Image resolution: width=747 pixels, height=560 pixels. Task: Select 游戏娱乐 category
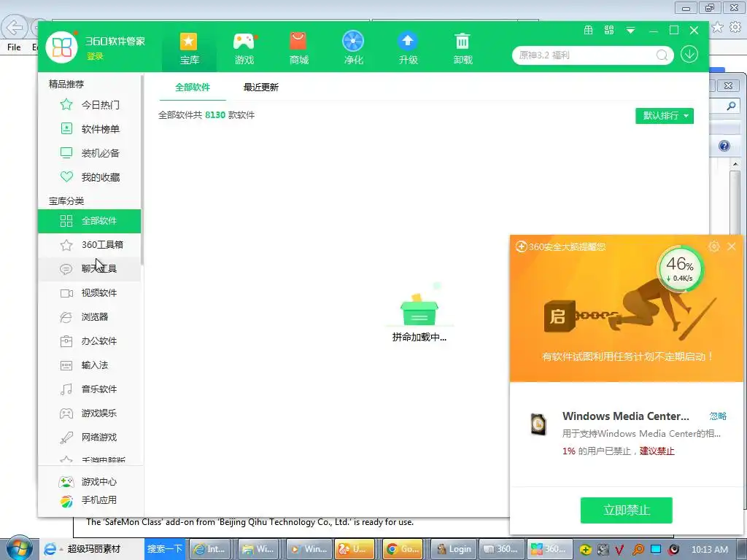(x=90, y=413)
